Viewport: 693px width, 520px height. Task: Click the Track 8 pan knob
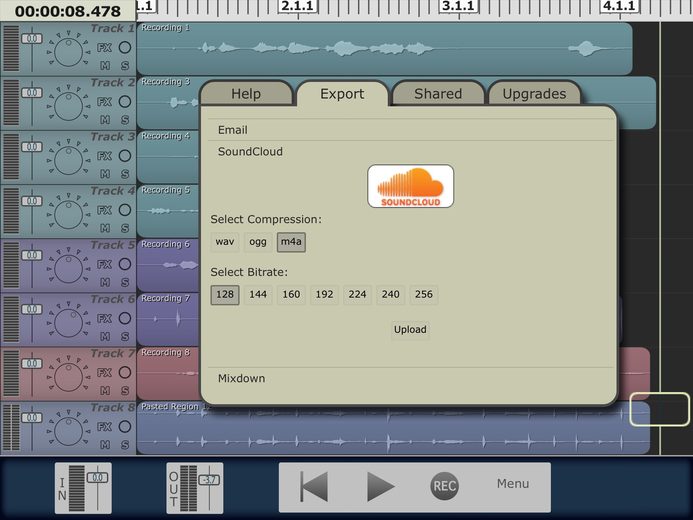click(69, 432)
